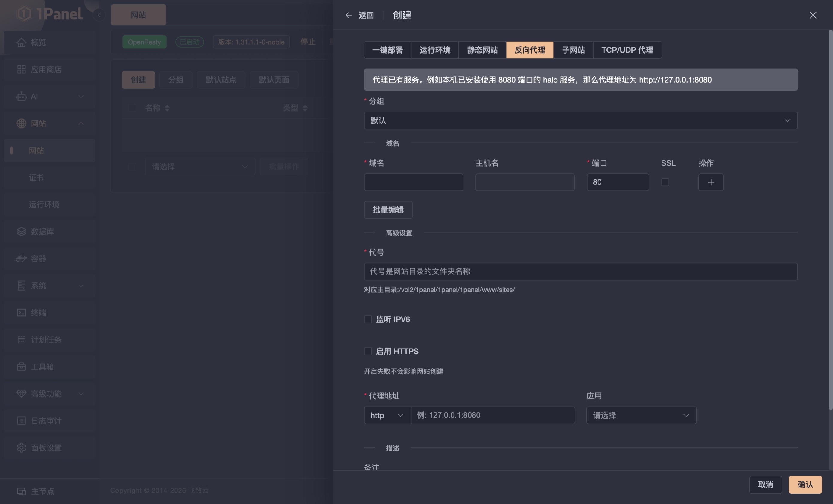Viewport: 833px width, 504px height.
Task: Select the 反向代理 tab
Action: pos(530,50)
